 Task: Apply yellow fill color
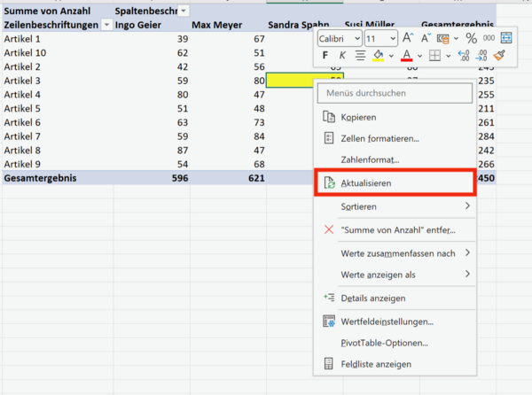coord(379,56)
